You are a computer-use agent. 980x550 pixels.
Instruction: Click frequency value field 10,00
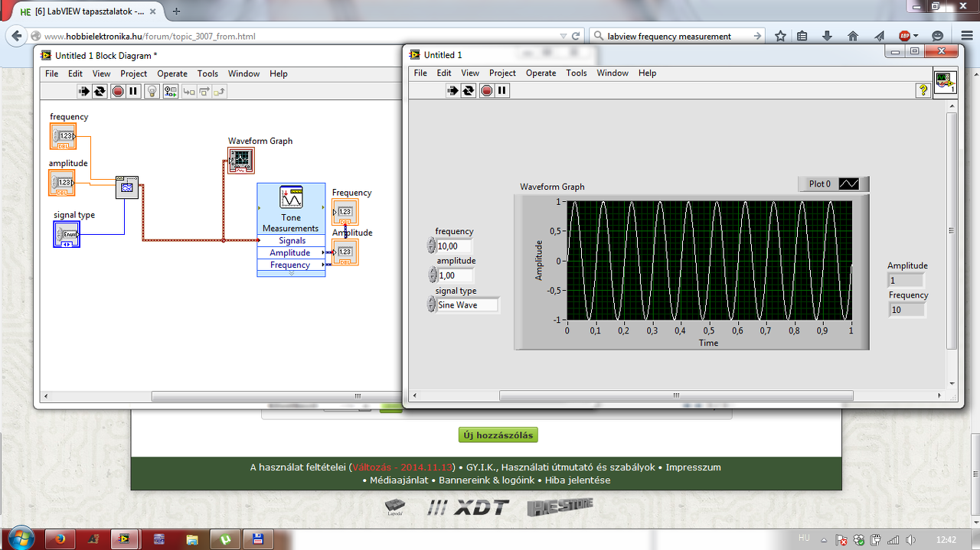coord(455,246)
